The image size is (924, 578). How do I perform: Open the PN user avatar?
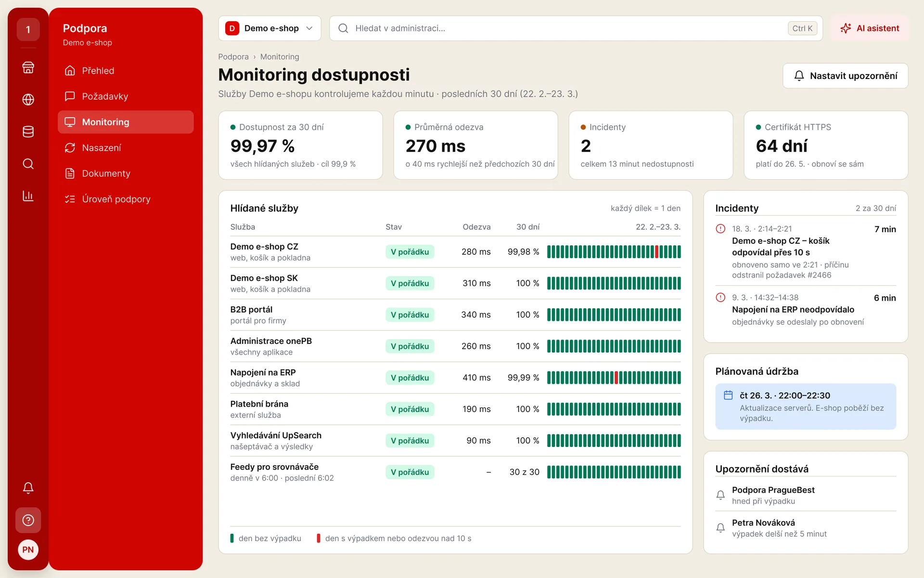pos(28,550)
